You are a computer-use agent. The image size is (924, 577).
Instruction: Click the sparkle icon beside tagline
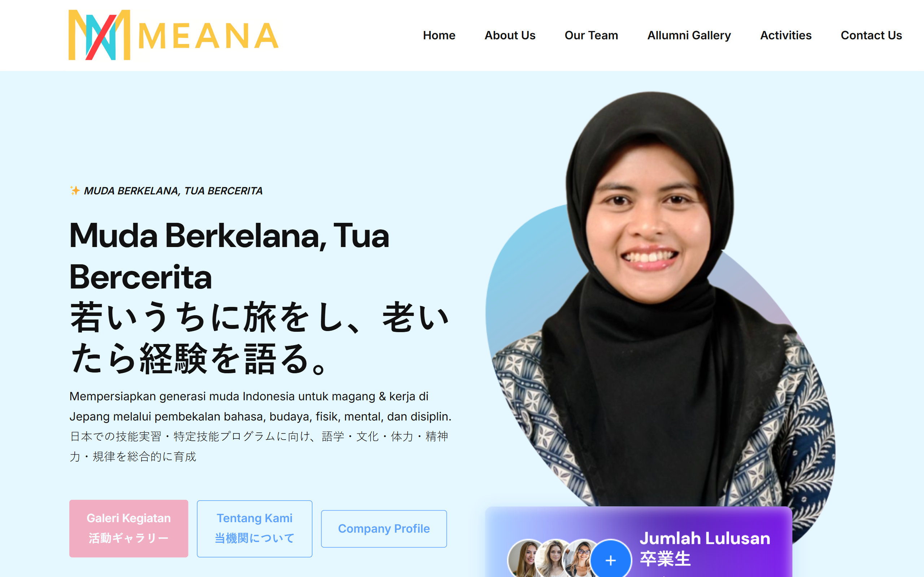[75, 190]
